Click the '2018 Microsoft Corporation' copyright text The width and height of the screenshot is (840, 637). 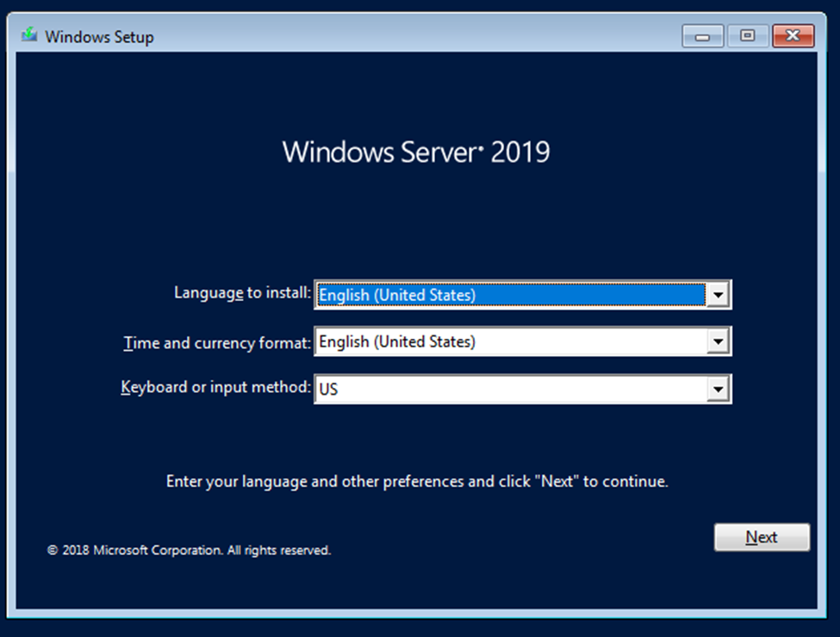pos(189,550)
